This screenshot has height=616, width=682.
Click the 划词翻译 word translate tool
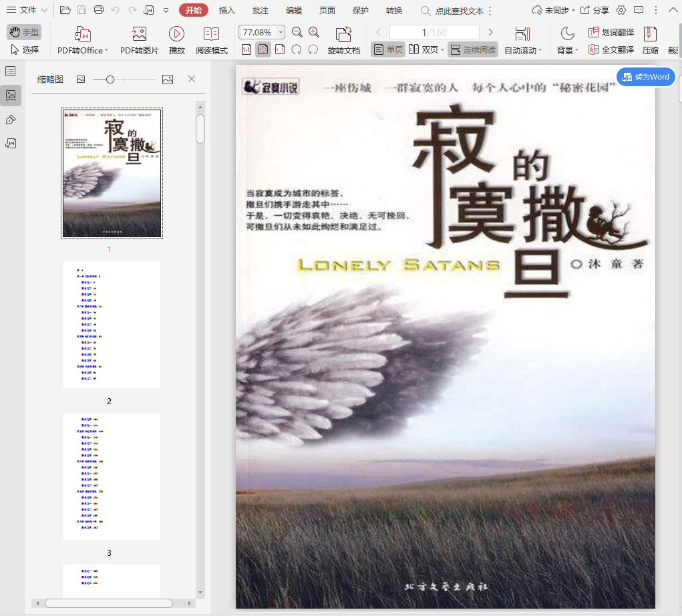pos(611,32)
